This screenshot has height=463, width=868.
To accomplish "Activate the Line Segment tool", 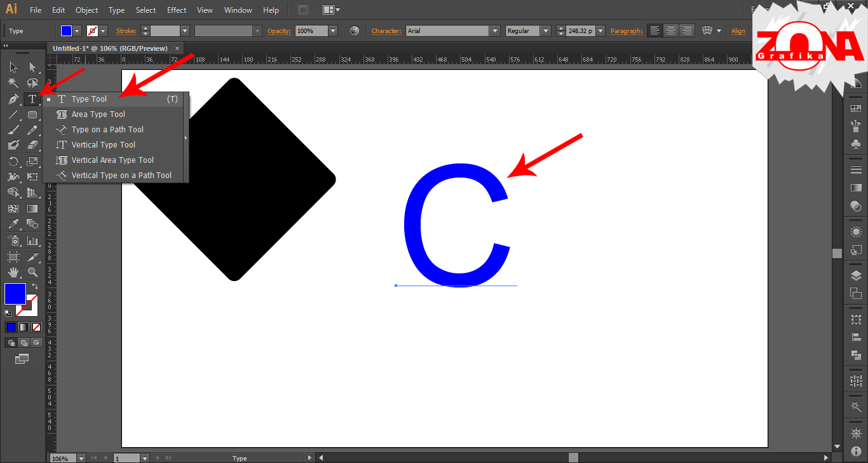I will 13,114.
